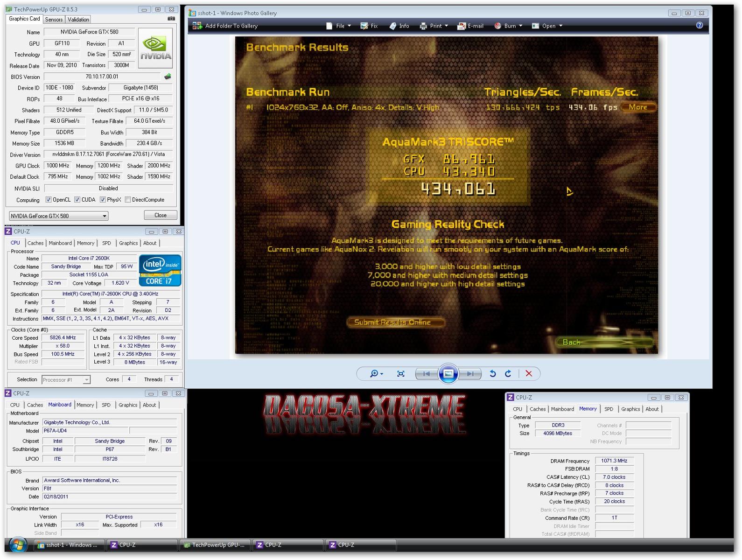The height and width of the screenshot is (560, 742).
Task: Click the BIOS Date value 02/18/2011
Action: (x=110, y=497)
